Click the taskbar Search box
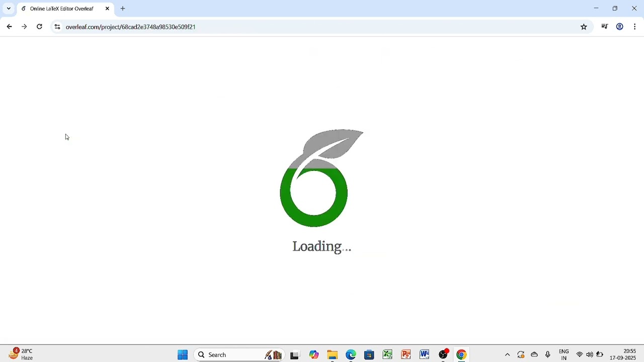The height and width of the screenshot is (362, 644). [238, 355]
